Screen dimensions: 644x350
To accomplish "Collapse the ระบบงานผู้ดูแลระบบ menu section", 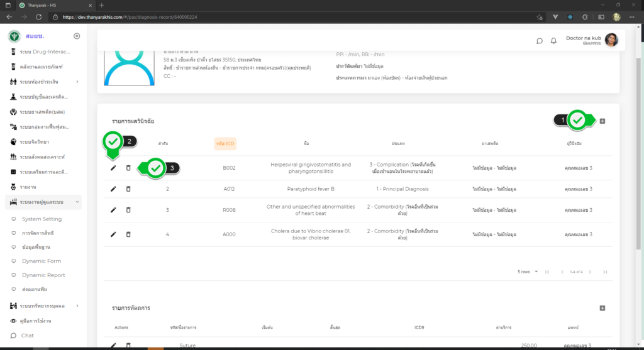I will pos(77,202).
